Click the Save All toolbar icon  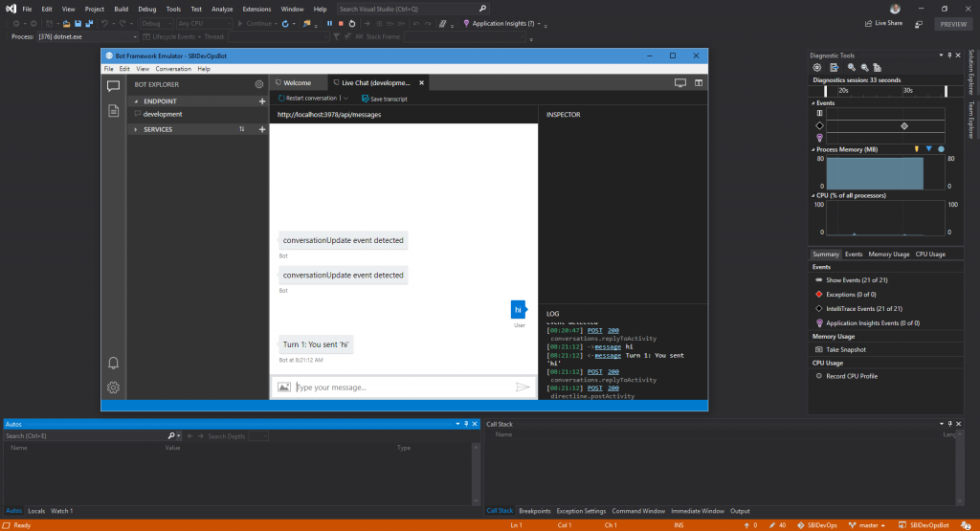[89, 24]
